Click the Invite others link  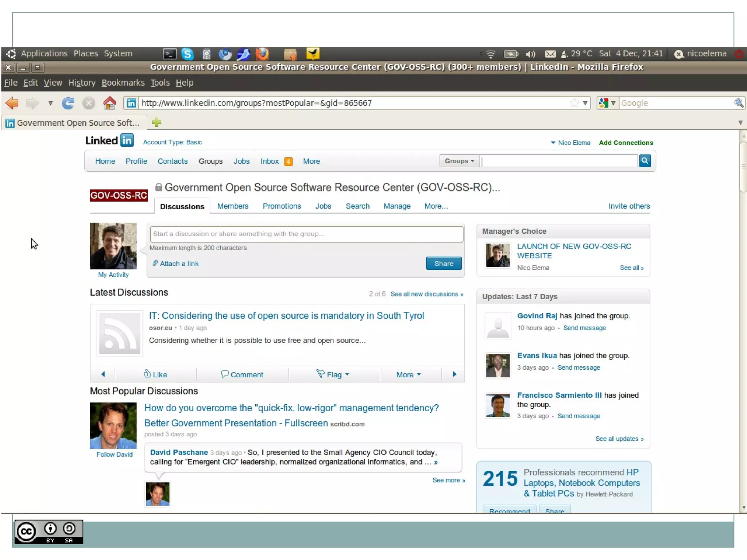(x=629, y=206)
